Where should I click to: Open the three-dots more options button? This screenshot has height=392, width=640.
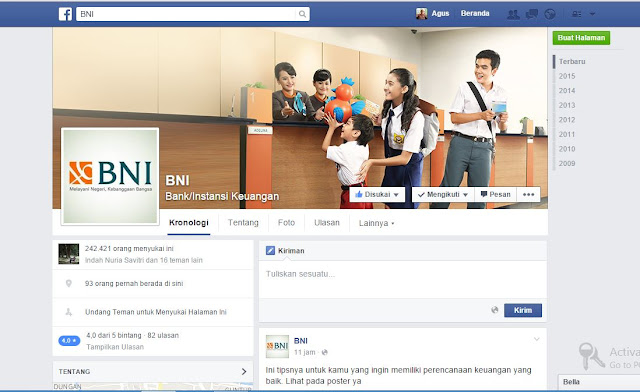[529, 194]
